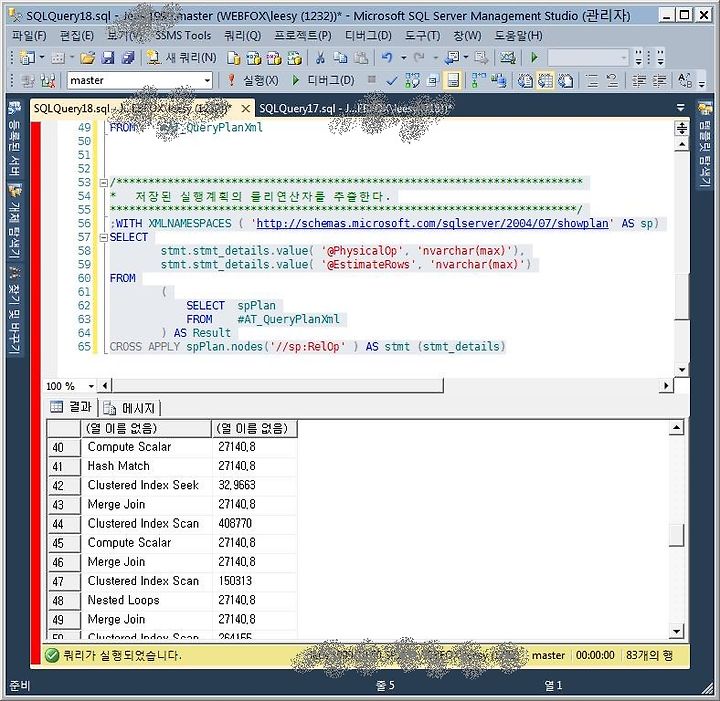
Task: Click the green Start arrow in top toolbar
Action: 534,57
